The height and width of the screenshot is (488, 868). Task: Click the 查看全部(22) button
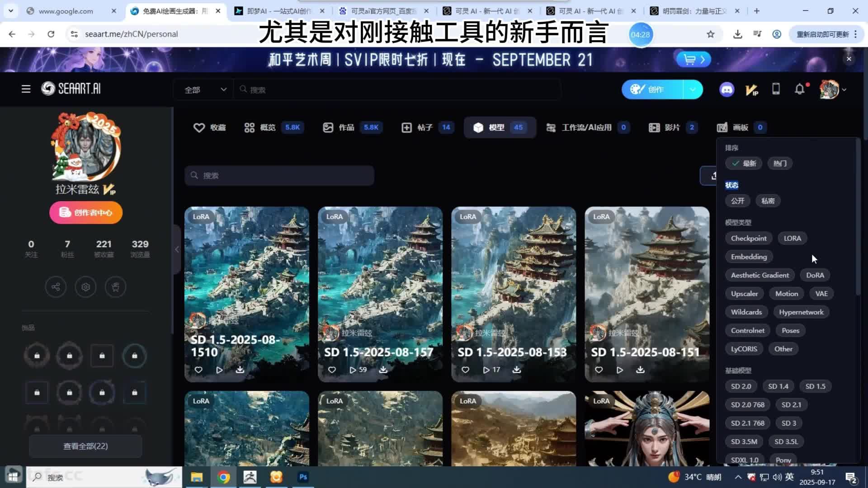point(85,446)
